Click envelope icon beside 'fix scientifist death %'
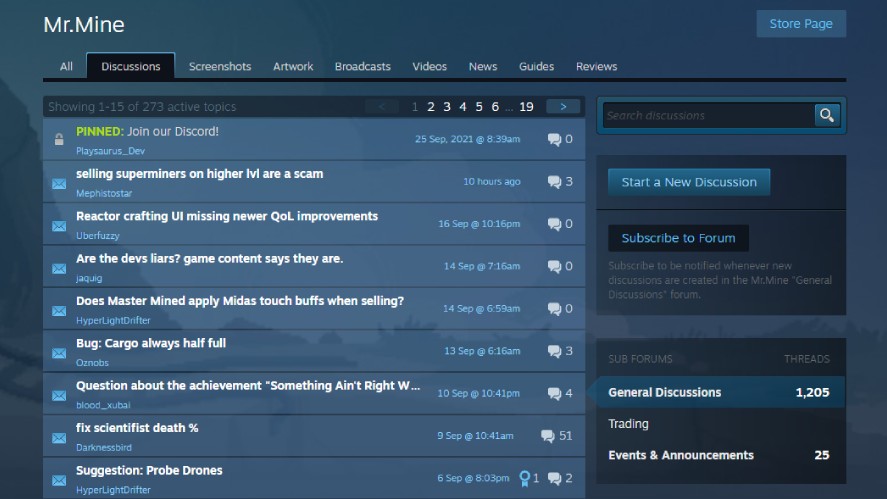887x499 pixels. (59, 438)
